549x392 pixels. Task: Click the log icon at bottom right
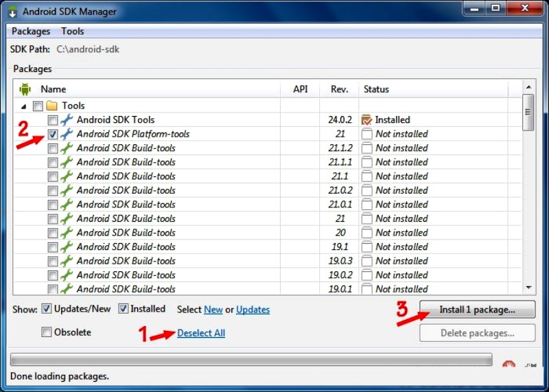coord(530,365)
